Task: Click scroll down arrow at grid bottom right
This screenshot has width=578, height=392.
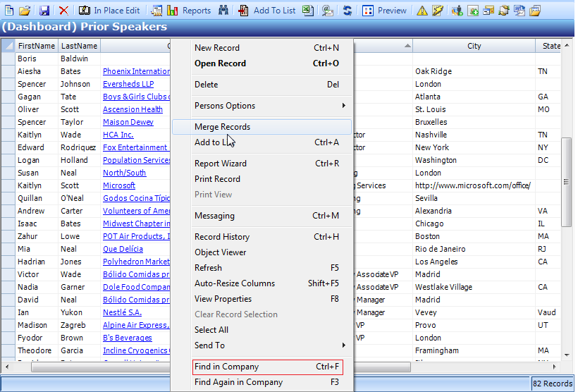Action: click(x=567, y=355)
